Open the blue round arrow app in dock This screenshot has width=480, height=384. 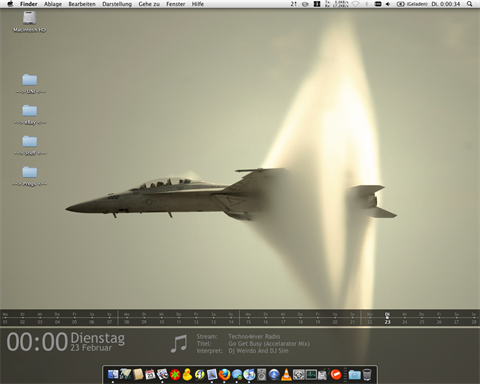click(274, 375)
